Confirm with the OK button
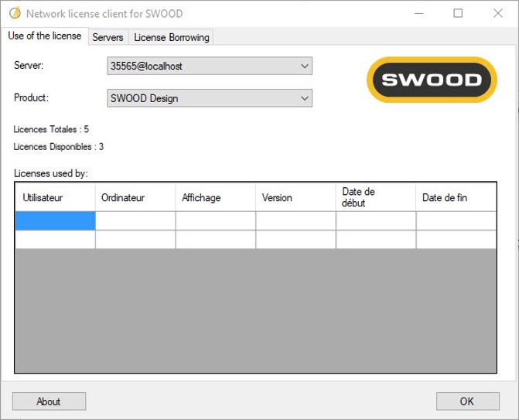Image resolution: width=519 pixels, height=420 pixels. [466, 401]
